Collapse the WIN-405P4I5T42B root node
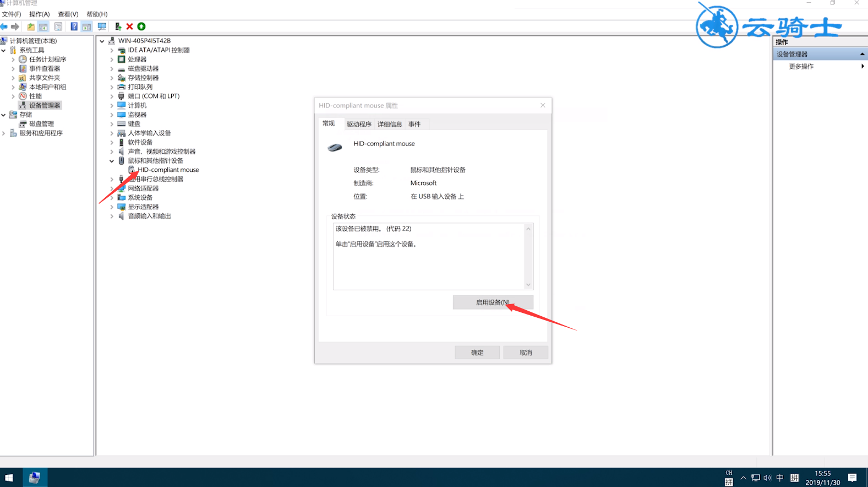 tap(102, 41)
